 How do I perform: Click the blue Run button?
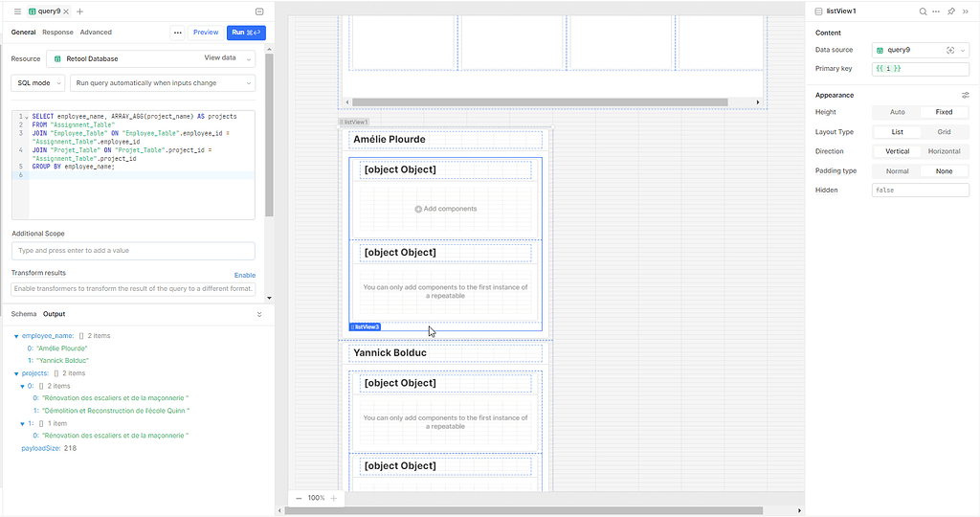[245, 33]
